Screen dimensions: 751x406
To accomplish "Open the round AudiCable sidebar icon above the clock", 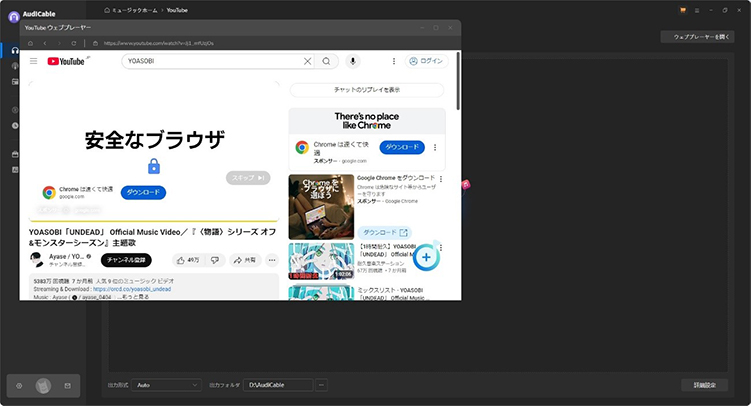I will [15, 110].
